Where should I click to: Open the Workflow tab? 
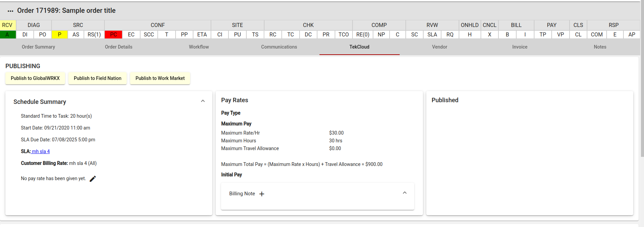(199, 47)
